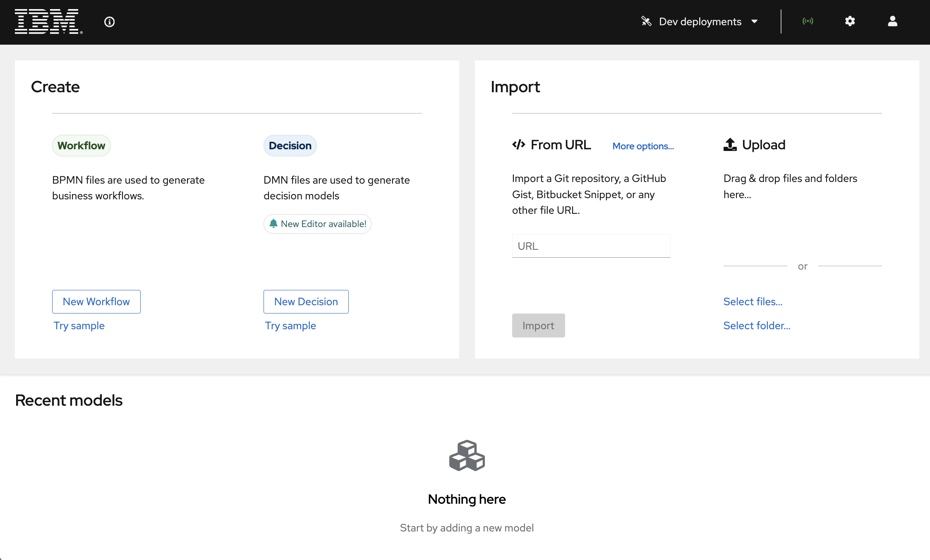The width and height of the screenshot is (930, 560).
Task: Click Select files link
Action: [x=753, y=302]
